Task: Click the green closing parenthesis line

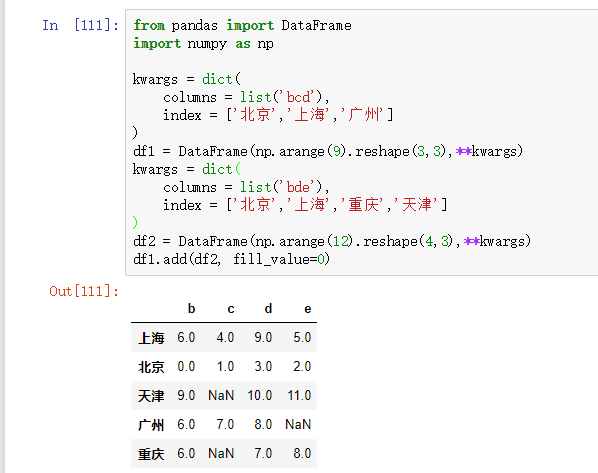Action: (135, 222)
